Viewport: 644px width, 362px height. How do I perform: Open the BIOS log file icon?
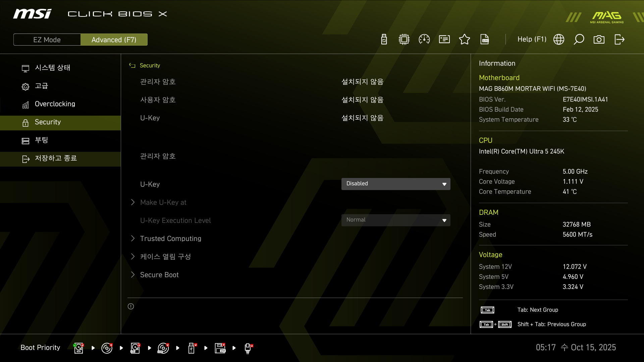coord(485,40)
